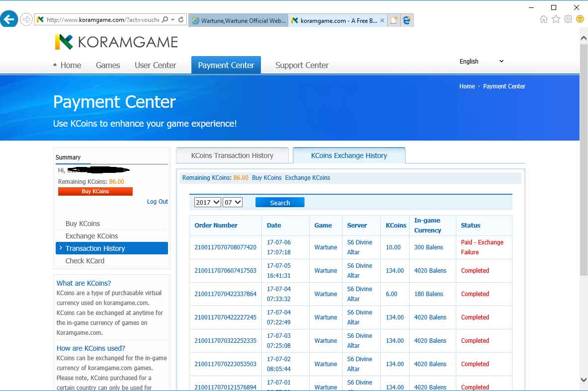
Task: Open the 07 month dropdown
Action: 233,202
